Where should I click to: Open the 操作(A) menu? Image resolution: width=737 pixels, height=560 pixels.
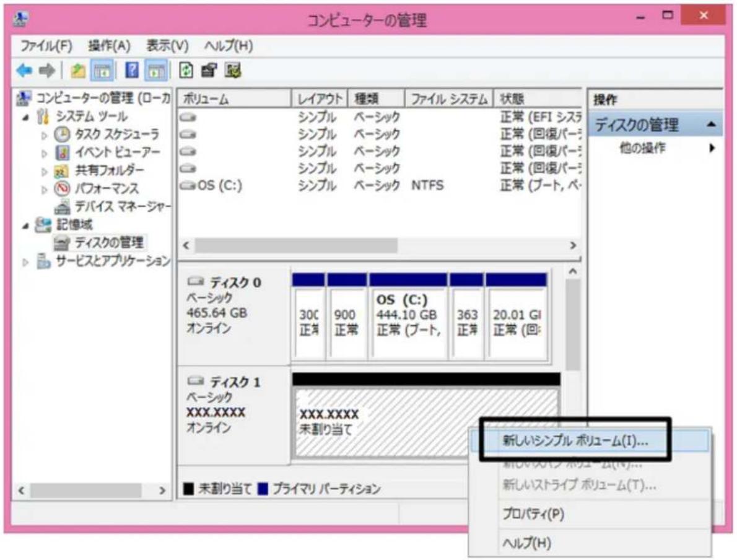click(x=109, y=46)
